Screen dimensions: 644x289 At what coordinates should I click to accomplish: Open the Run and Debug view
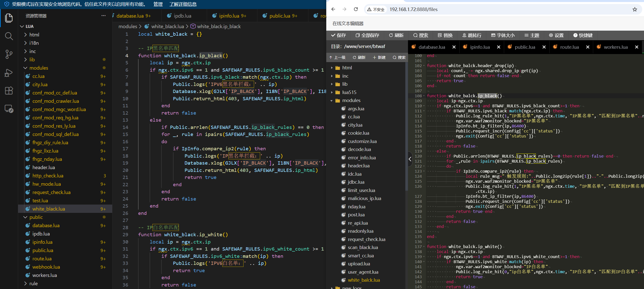pos(9,73)
